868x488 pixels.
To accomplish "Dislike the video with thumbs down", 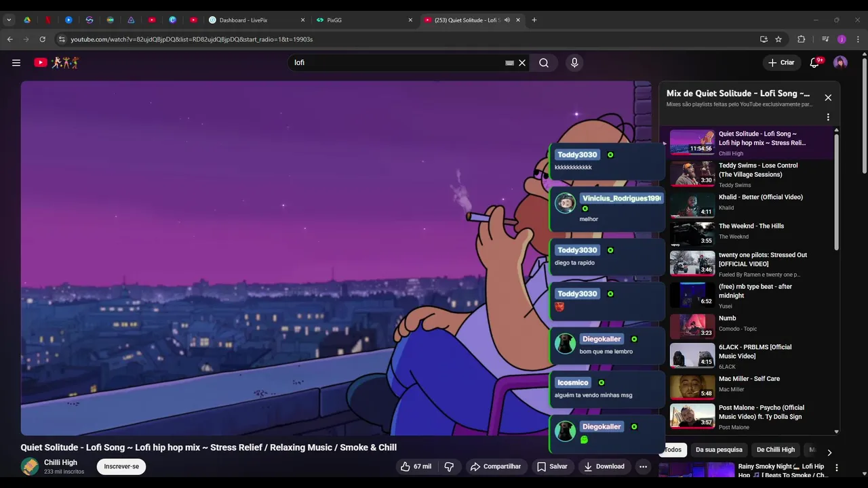I will 448,466.
